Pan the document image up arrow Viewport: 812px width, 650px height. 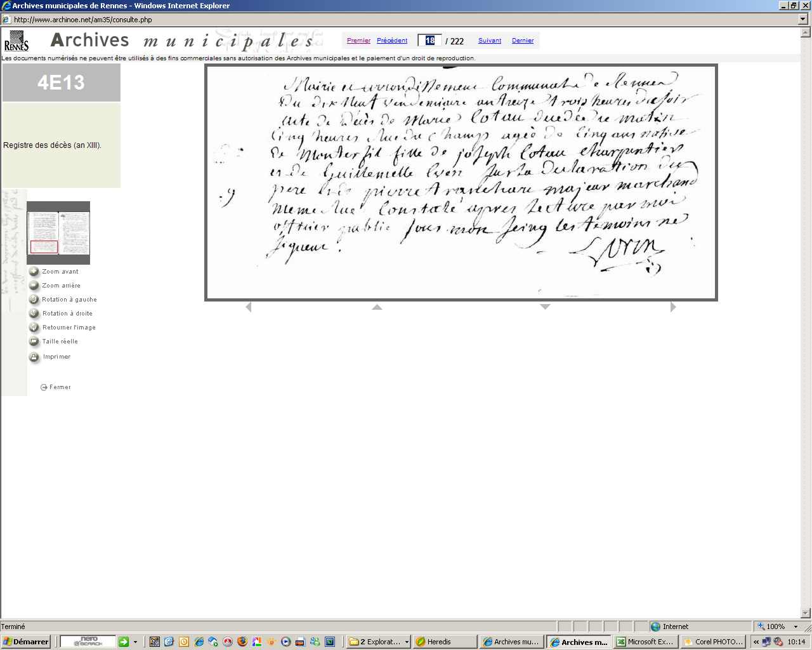tap(377, 307)
